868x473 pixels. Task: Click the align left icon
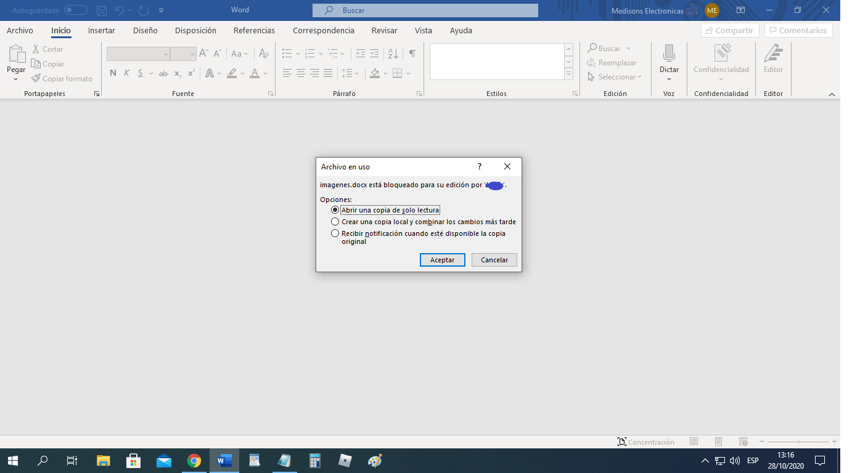pyautogui.click(x=287, y=73)
